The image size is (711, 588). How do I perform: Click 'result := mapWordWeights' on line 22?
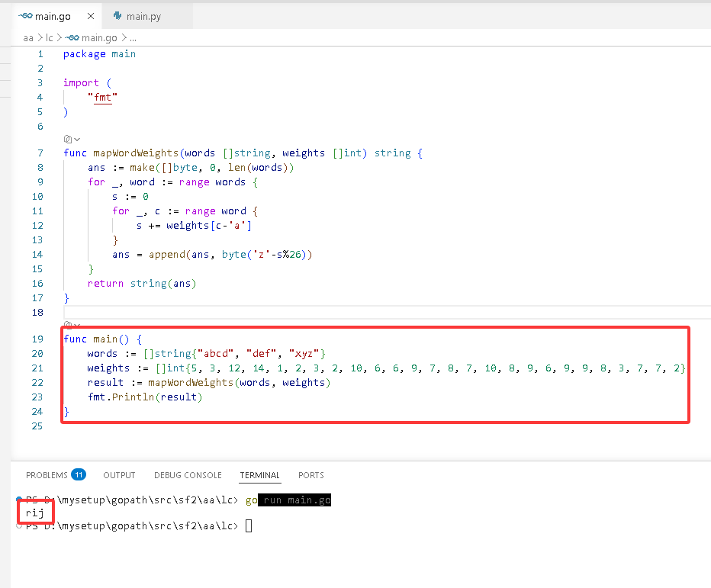point(160,383)
